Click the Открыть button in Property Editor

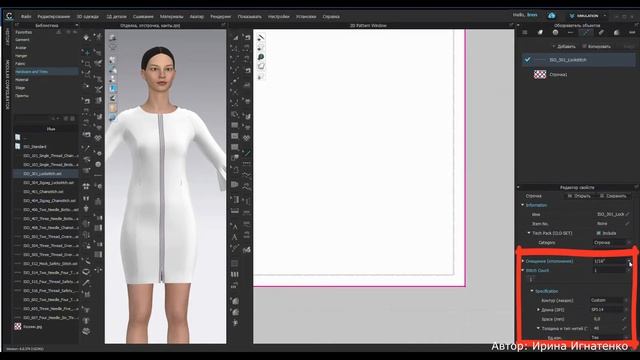(x=579, y=196)
